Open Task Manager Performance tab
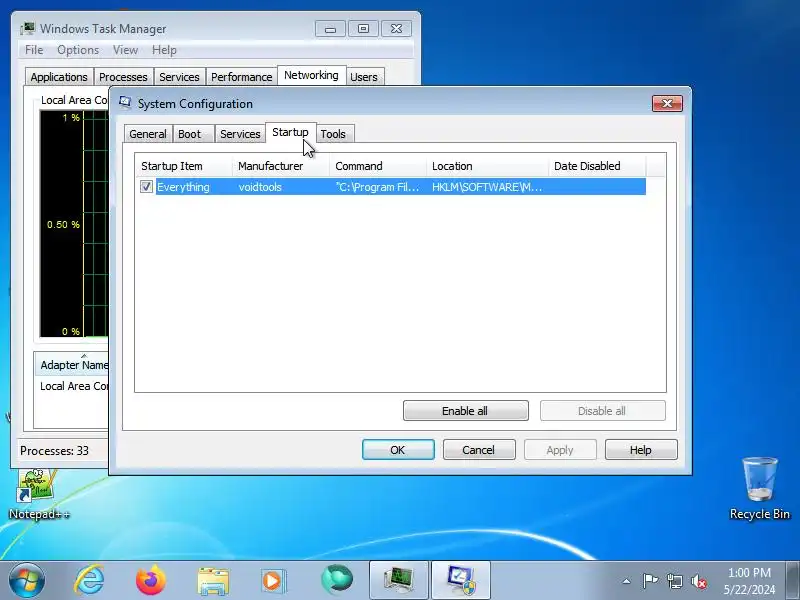This screenshot has width=800, height=600. pos(242,77)
